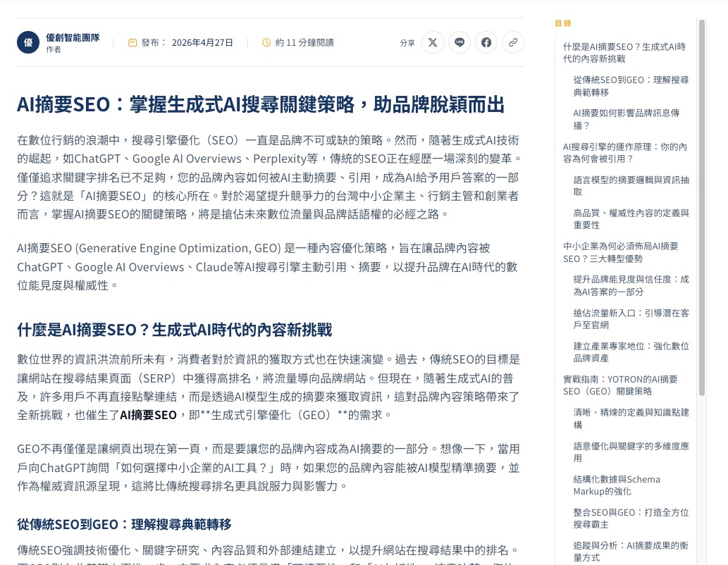Click the bold AI摘要SEO text in paragraph
728x565 pixels.
(149, 415)
